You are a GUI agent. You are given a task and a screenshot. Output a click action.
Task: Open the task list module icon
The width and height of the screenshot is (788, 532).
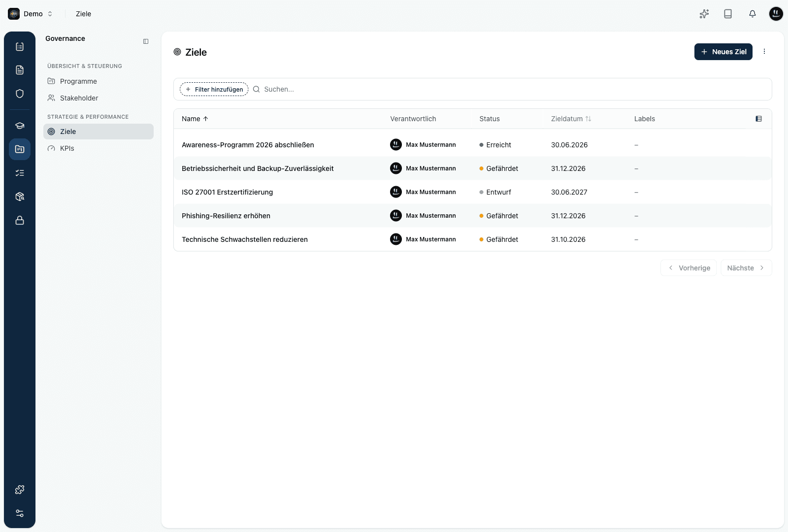(x=20, y=173)
